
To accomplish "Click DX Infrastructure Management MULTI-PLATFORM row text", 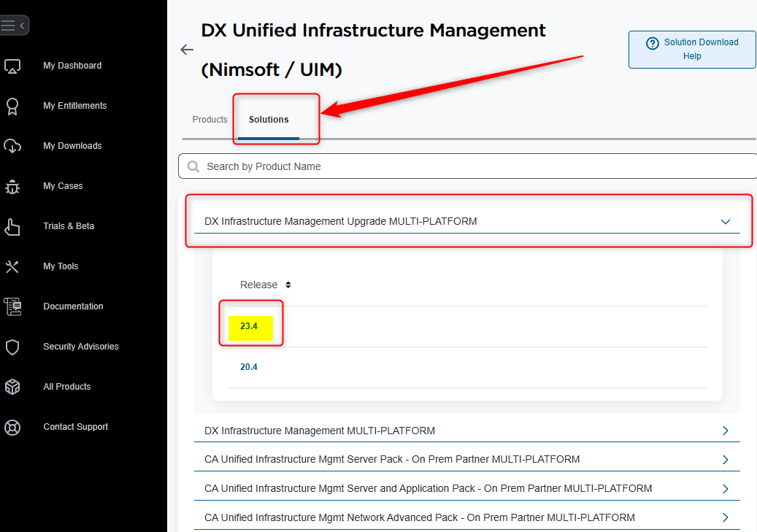I will click(x=320, y=431).
